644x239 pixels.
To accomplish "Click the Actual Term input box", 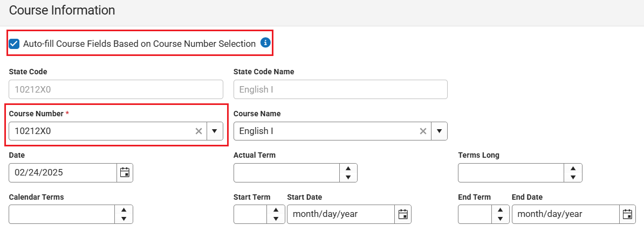I will pyautogui.click(x=286, y=172).
